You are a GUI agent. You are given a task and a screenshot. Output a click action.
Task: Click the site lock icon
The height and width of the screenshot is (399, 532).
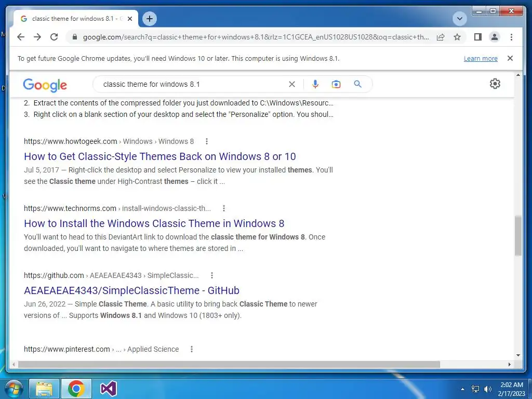(x=75, y=37)
